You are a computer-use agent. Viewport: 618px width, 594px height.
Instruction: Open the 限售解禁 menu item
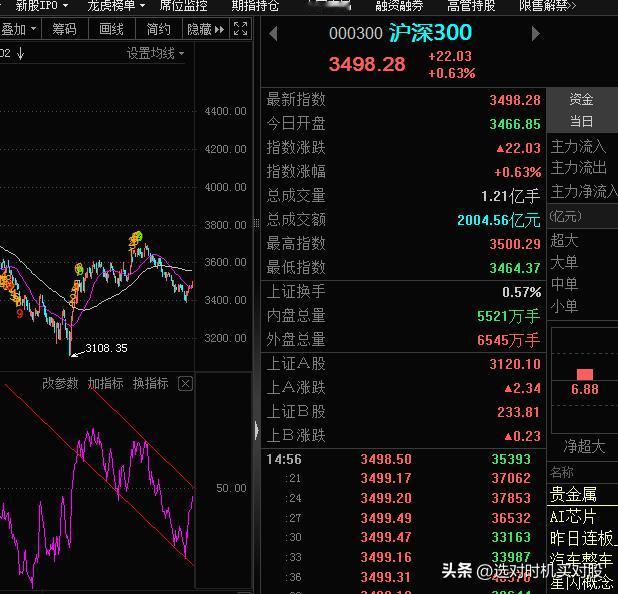tap(547, 6)
